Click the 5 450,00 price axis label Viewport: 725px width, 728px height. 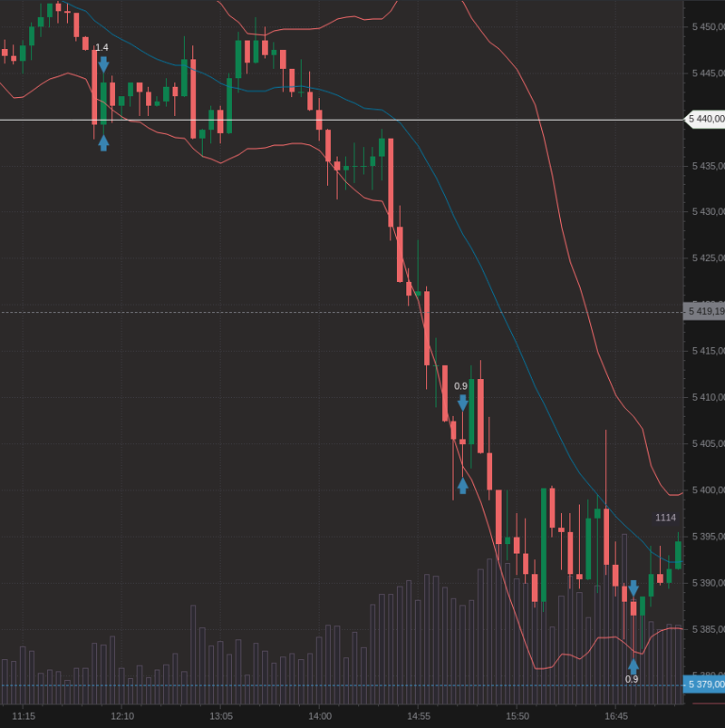pyautogui.click(x=709, y=27)
